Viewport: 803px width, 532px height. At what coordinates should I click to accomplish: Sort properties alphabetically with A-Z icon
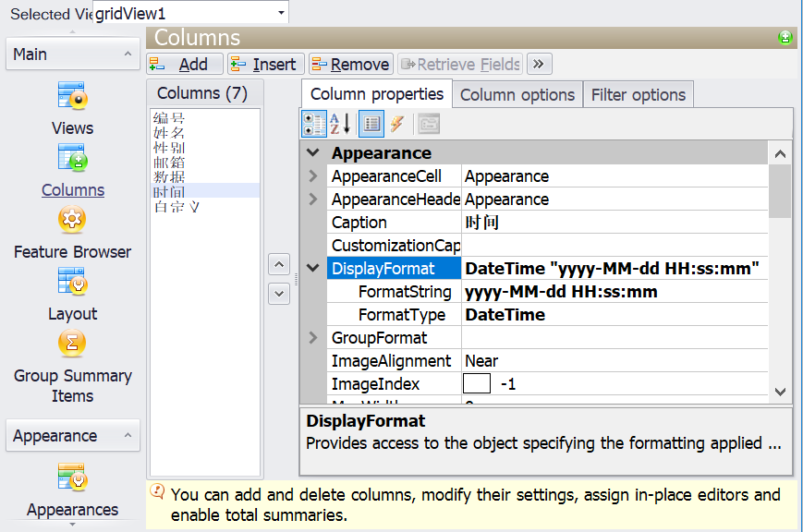[340, 125]
